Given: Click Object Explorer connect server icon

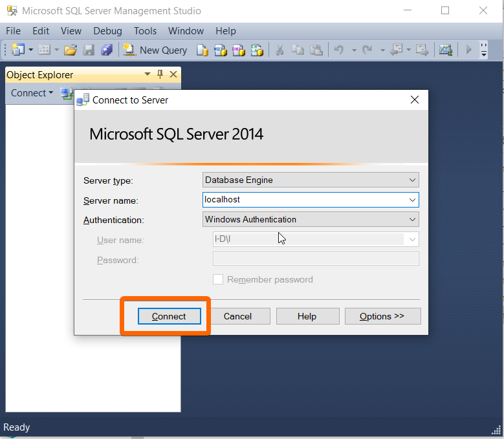Looking at the screenshot, I should point(67,94).
